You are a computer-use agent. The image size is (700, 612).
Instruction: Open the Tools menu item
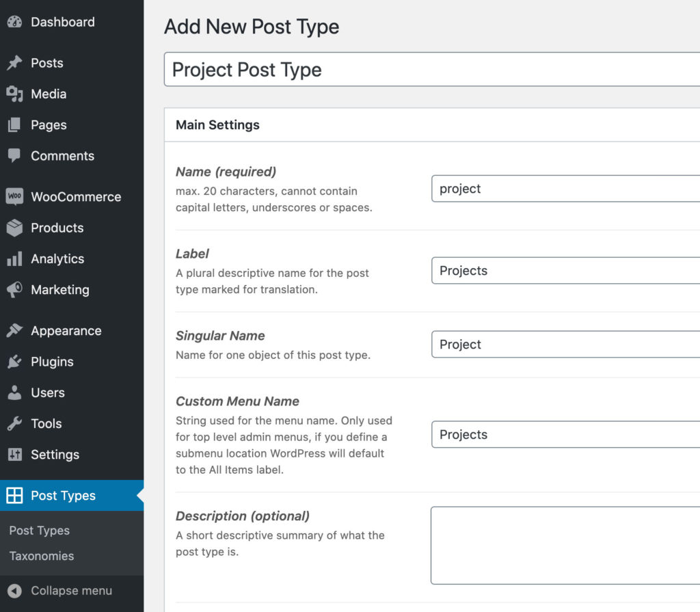[46, 423]
